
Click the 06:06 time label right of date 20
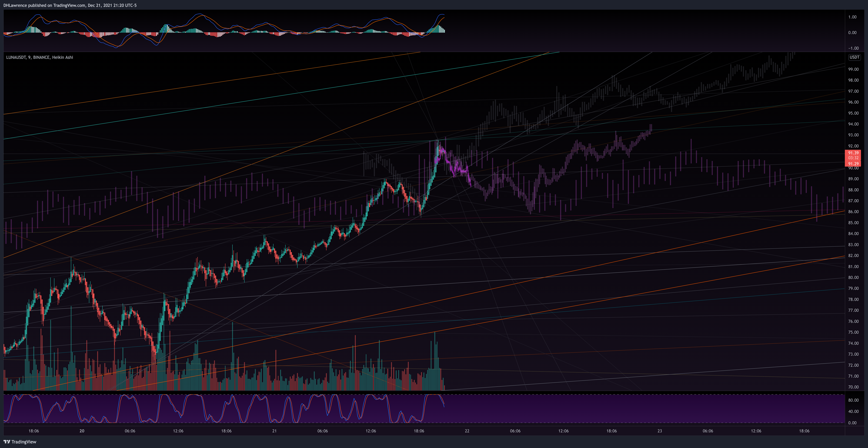coord(130,431)
